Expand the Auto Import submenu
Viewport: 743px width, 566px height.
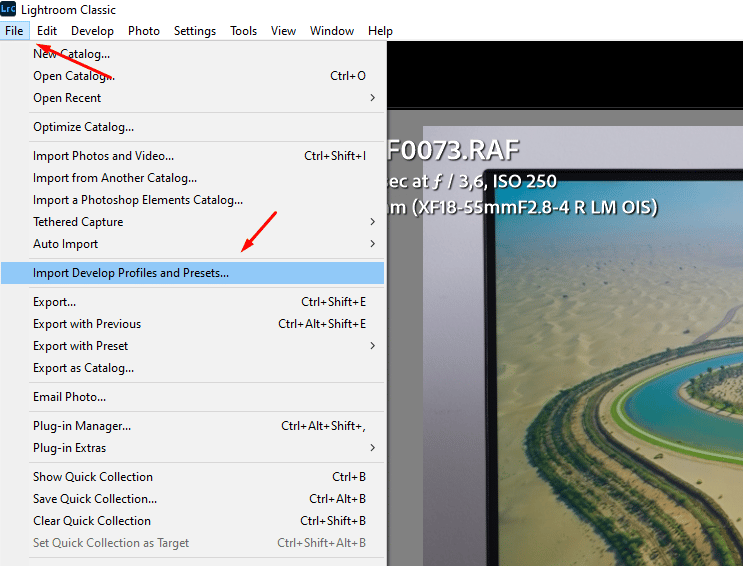(x=192, y=244)
